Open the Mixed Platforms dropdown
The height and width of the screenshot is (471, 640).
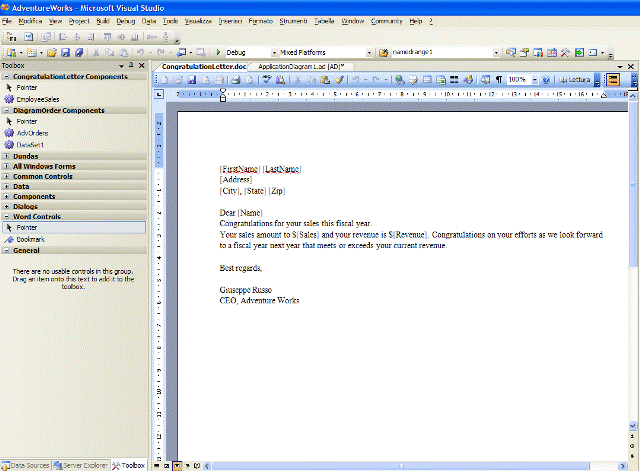click(x=369, y=53)
